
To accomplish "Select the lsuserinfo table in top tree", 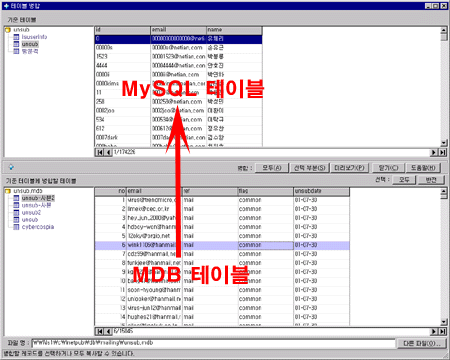I will 34,37.
